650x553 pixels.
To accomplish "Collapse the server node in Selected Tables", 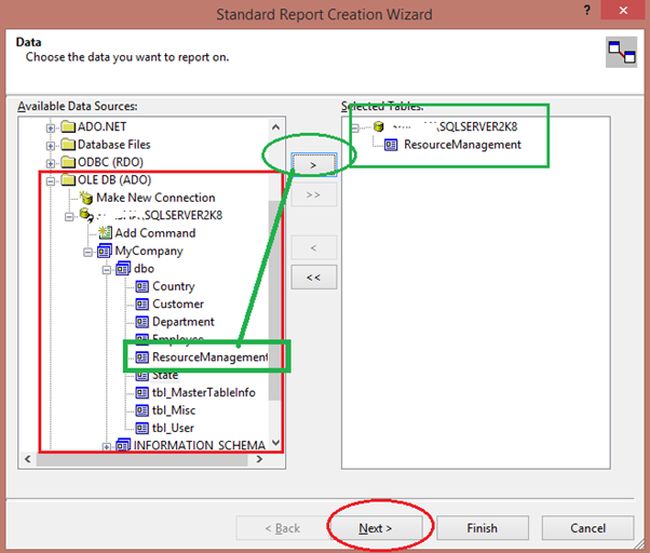I will (x=355, y=128).
